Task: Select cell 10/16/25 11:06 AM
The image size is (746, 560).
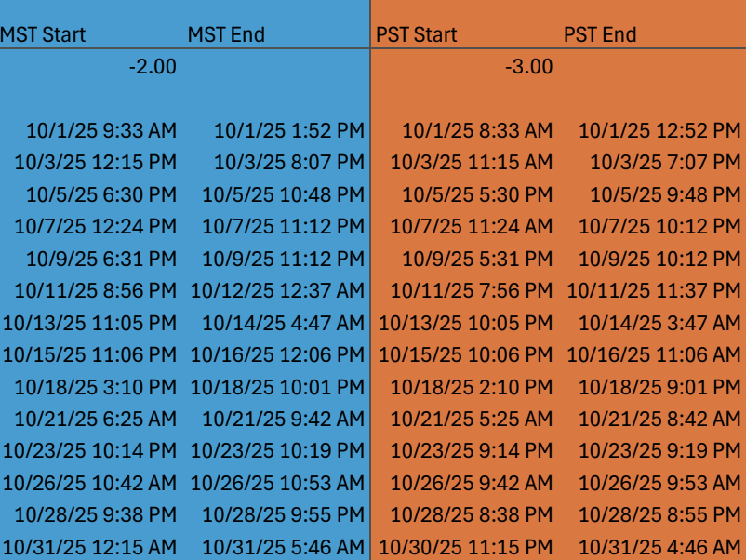Action: point(652,355)
